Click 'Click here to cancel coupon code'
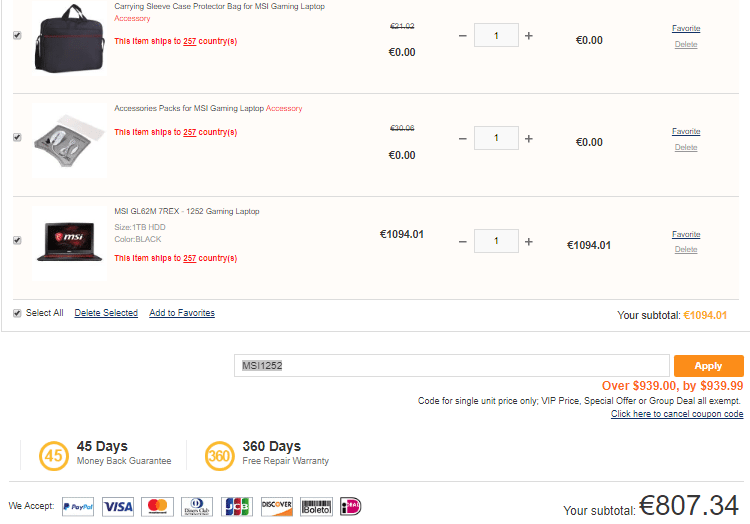The image size is (750, 524). click(677, 414)
